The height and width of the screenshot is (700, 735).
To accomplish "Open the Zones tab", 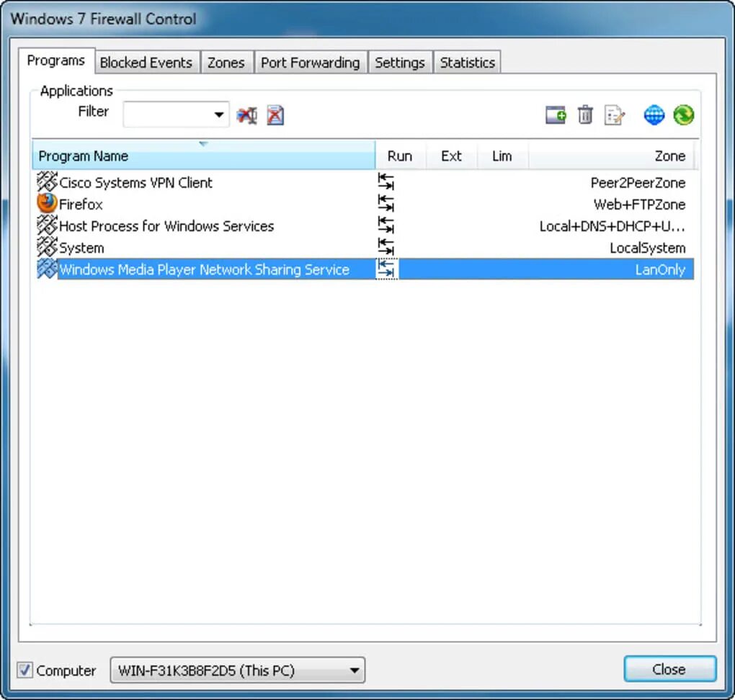I will pyautogui.click(x=226, y=63).
